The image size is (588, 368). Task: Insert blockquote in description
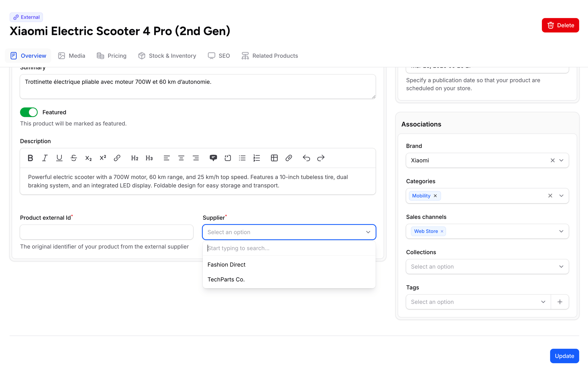[213, 158]
